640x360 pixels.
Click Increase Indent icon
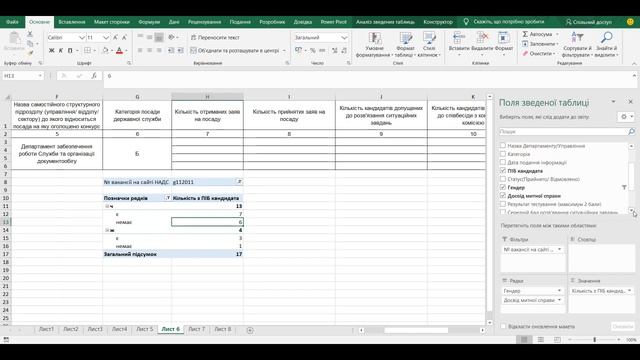pyautogui.click(x=180, y=51)
